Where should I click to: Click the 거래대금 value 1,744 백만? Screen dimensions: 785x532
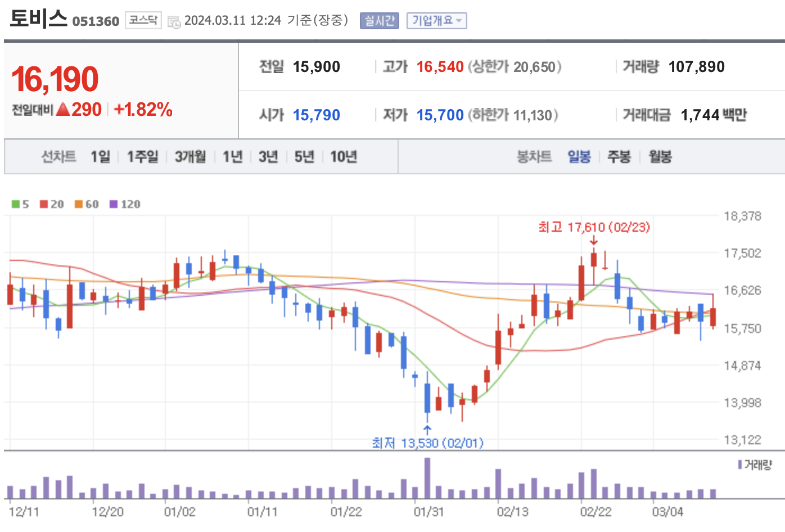pos(714,115)
